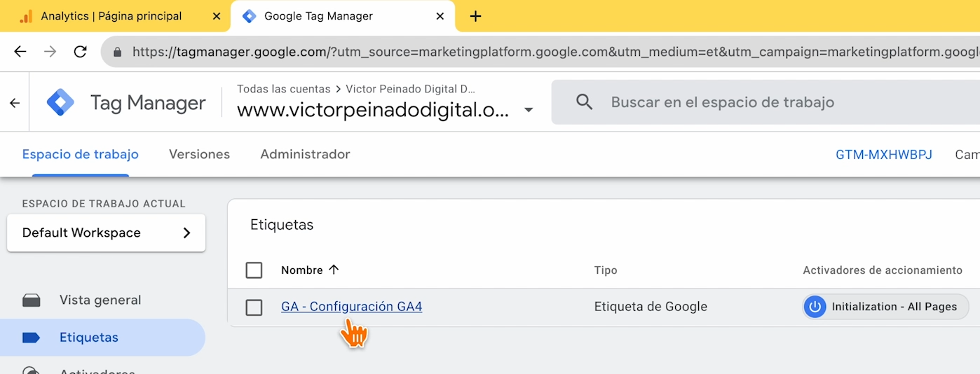The image size is (980, 374).
Task: Open the container selector dropdown arrow
Action: coord(529,110)
